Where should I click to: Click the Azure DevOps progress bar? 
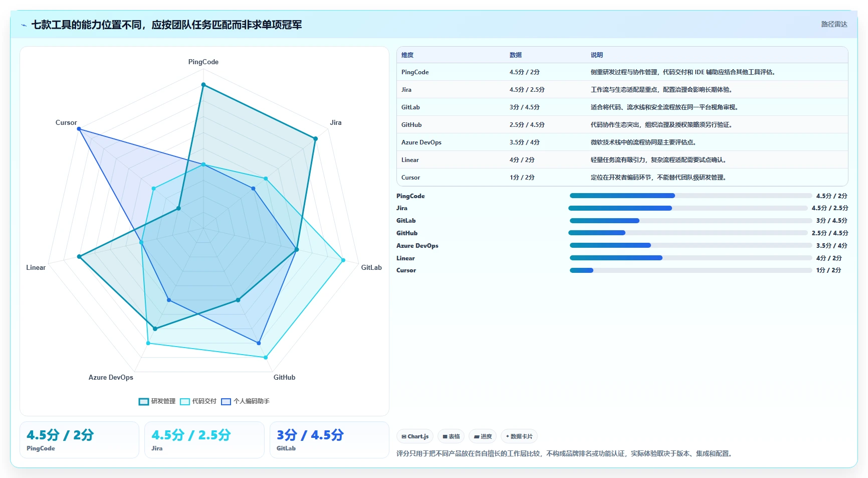(x=691, y=245)
